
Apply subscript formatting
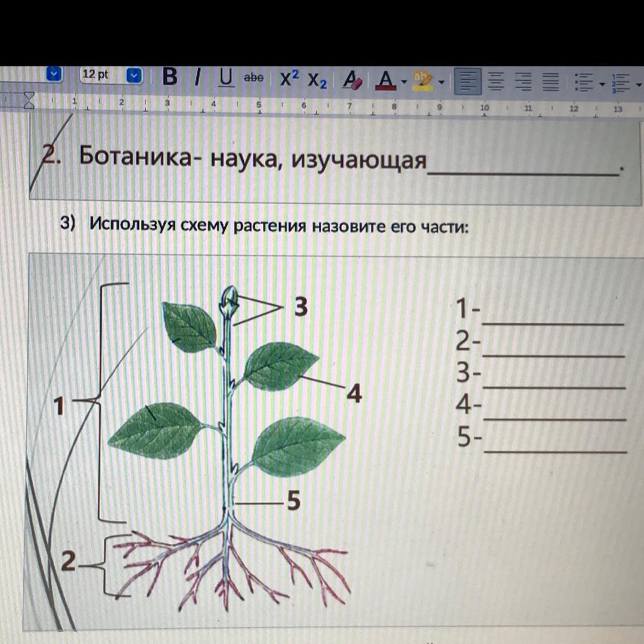[x=317, y=80]
